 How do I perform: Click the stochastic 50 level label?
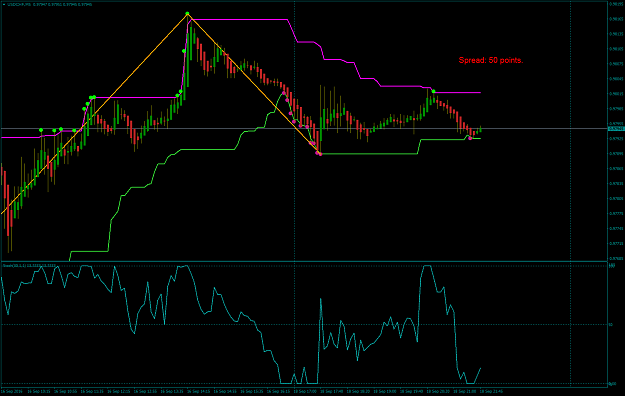click(x=611, y=325)
